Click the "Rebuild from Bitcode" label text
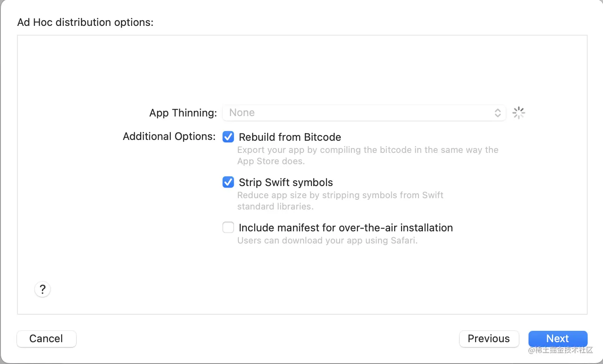 (x=290, y=137)
